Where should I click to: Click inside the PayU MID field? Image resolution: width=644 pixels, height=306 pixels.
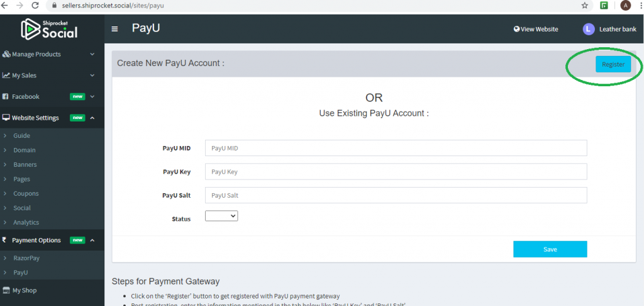click(396, 148)
